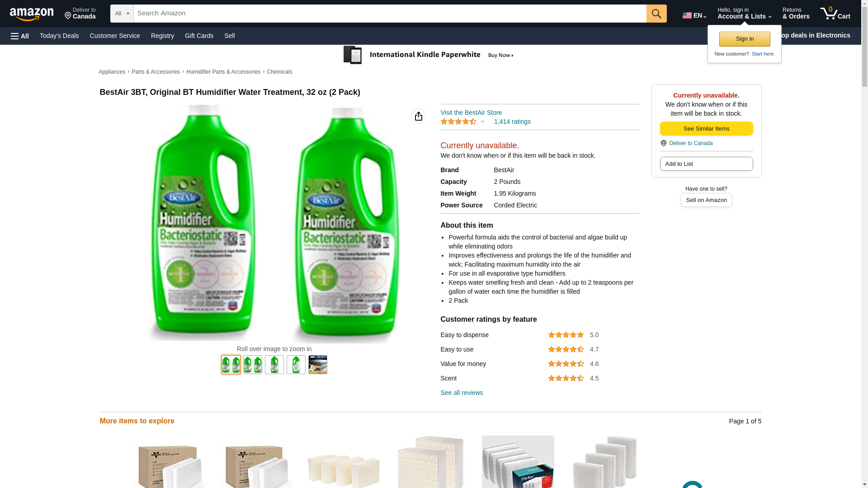Click the magnifying glass search button

[656, 14]
